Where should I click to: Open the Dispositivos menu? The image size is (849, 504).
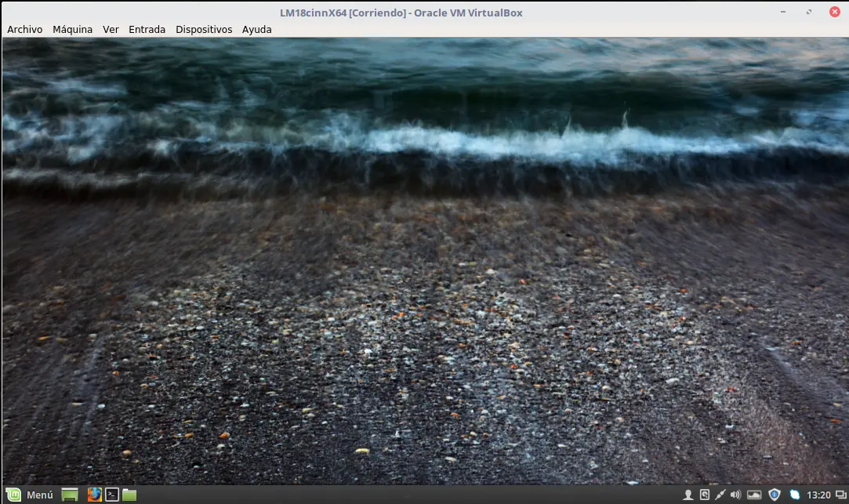[x=204, y=29]
